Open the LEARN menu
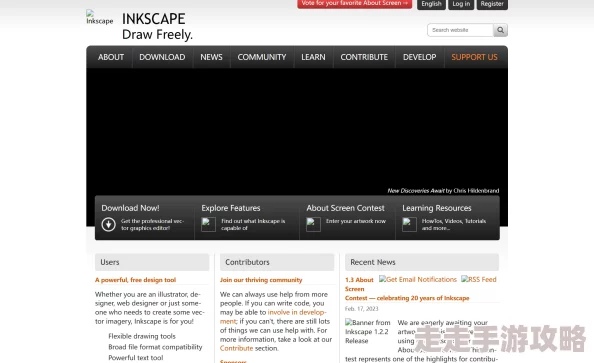 (313, 57)
